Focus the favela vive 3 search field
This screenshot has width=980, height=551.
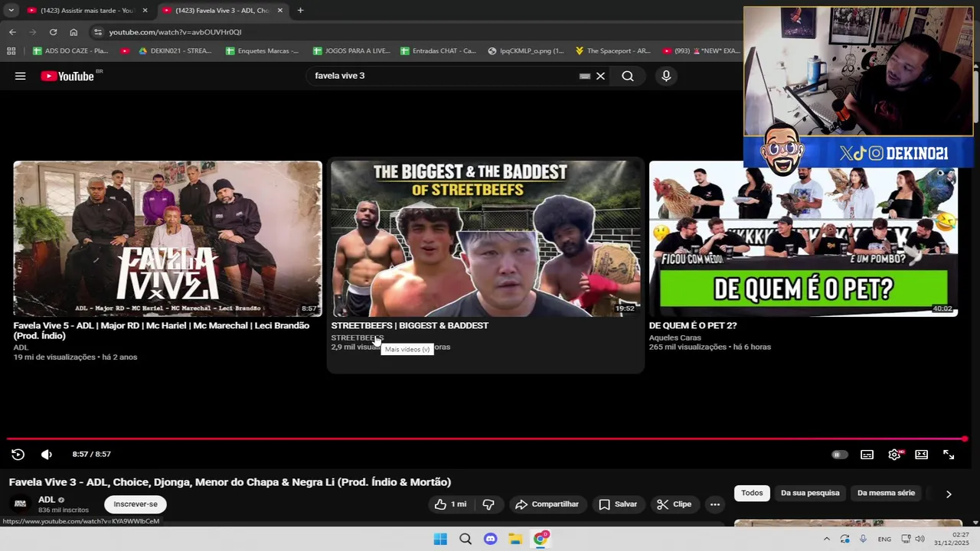tap(444, 76)
